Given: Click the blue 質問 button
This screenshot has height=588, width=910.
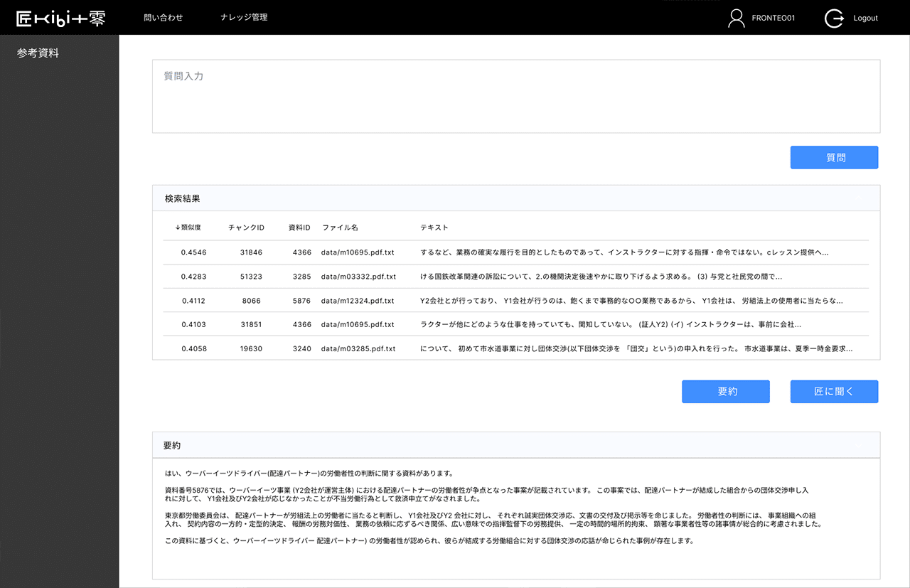Looking at the screenshot, I should (834, 157).
